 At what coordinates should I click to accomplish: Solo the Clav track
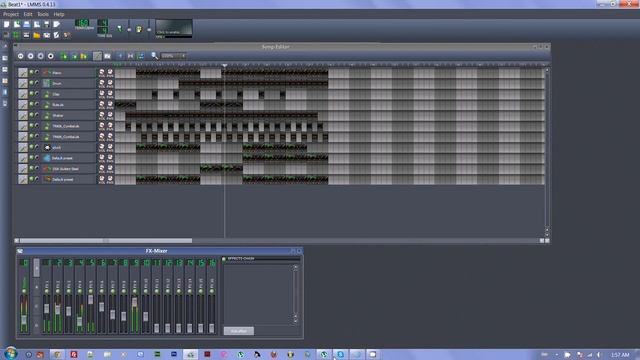click(x=37, y=94)
